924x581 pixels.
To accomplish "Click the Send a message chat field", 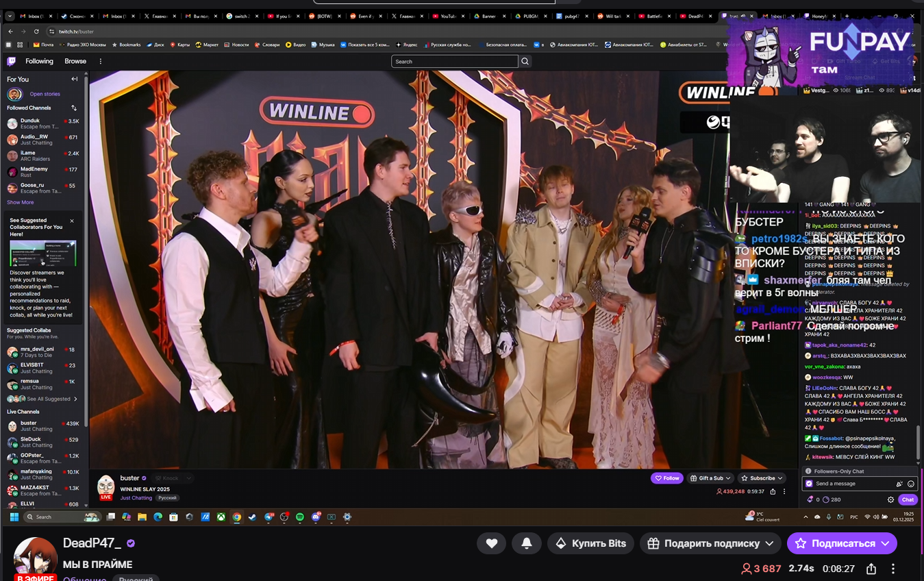I will 860,484.
